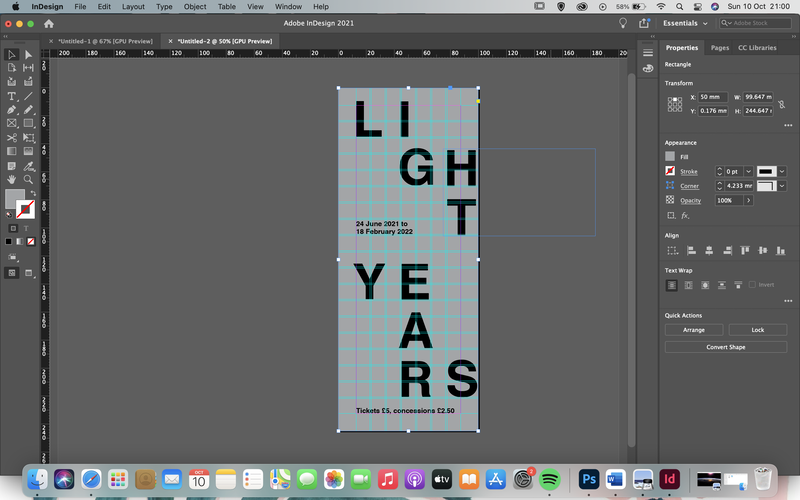Switch to the Pages tab
Viewport: 800px width, 500px height.
719,47
